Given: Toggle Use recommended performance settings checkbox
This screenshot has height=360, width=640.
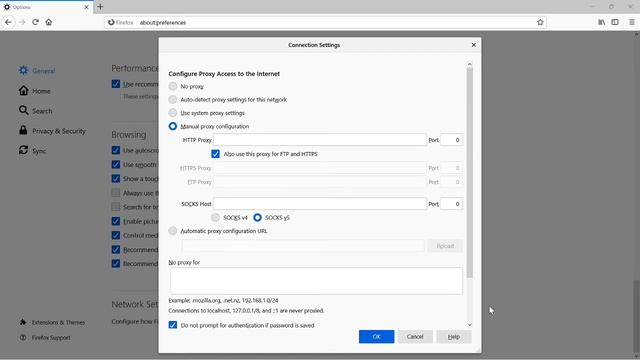Looking at the screenshot, I should 116,84.
